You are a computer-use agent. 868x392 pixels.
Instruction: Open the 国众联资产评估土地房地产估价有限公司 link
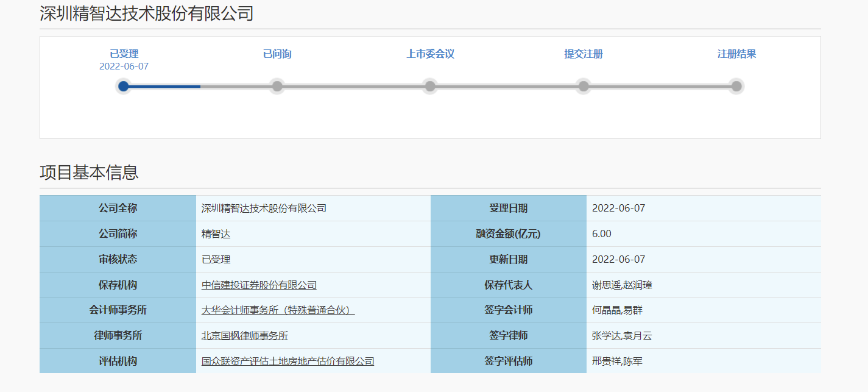tap(288, 361)
